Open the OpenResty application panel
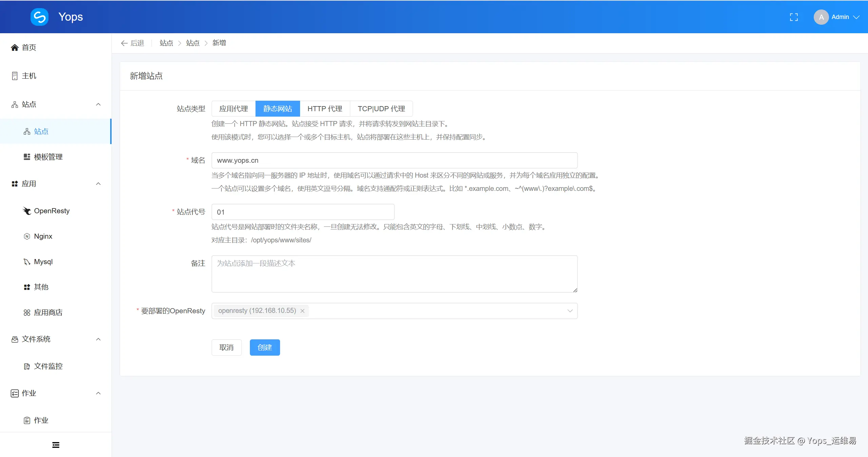Image resolution: width=868 pixels, height=457 pixels. click(51, 211)
